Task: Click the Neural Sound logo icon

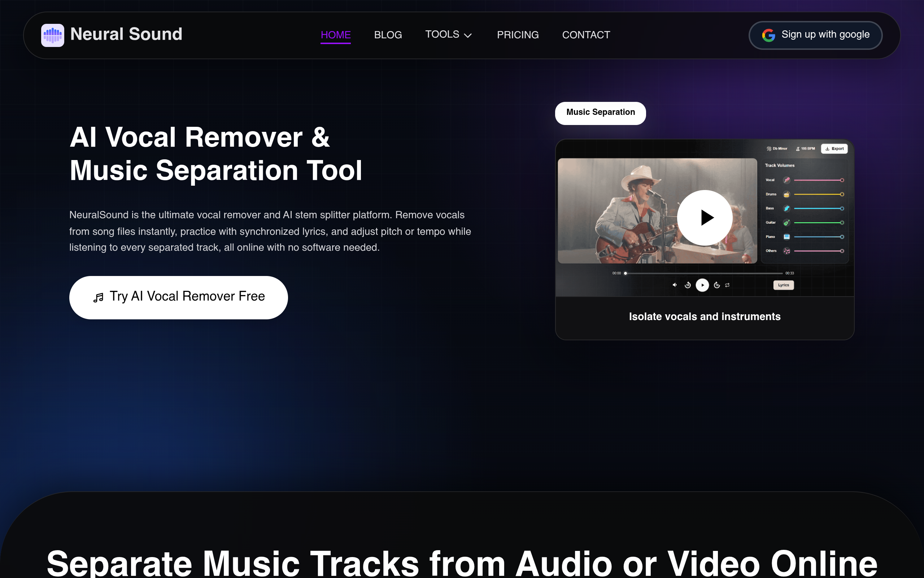Action: tap(53, 35)
